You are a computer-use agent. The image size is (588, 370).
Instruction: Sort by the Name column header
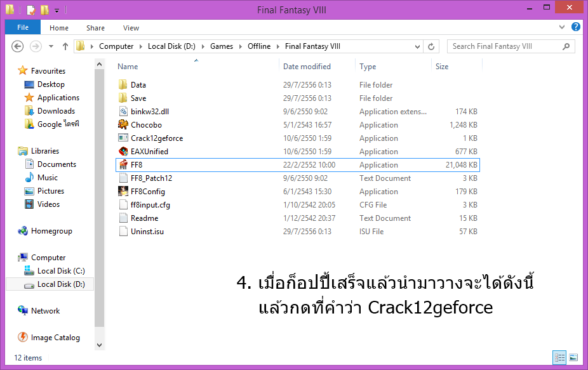(x=128, y=67)
